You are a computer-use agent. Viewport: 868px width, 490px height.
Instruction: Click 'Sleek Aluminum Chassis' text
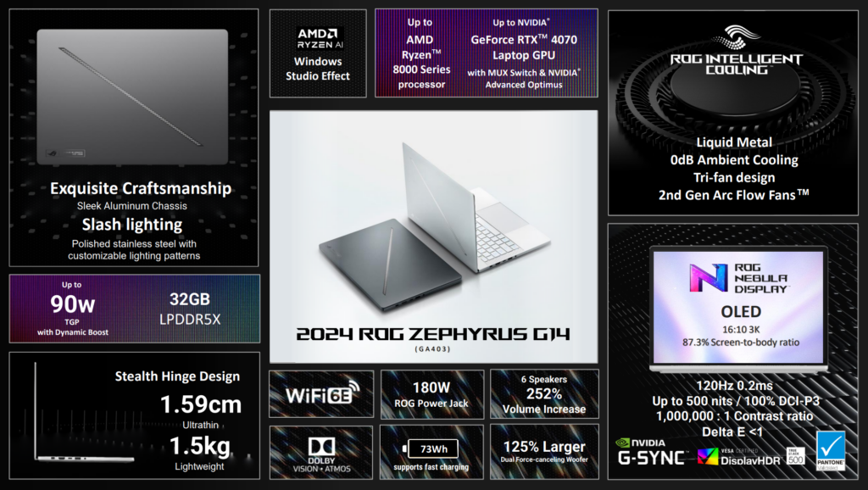[131, 206]
